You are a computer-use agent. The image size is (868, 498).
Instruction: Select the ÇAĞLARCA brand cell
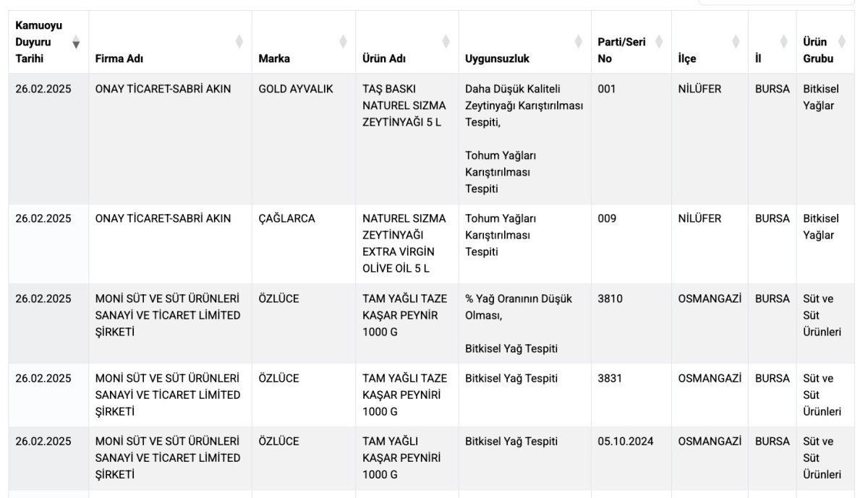point(287,218)
